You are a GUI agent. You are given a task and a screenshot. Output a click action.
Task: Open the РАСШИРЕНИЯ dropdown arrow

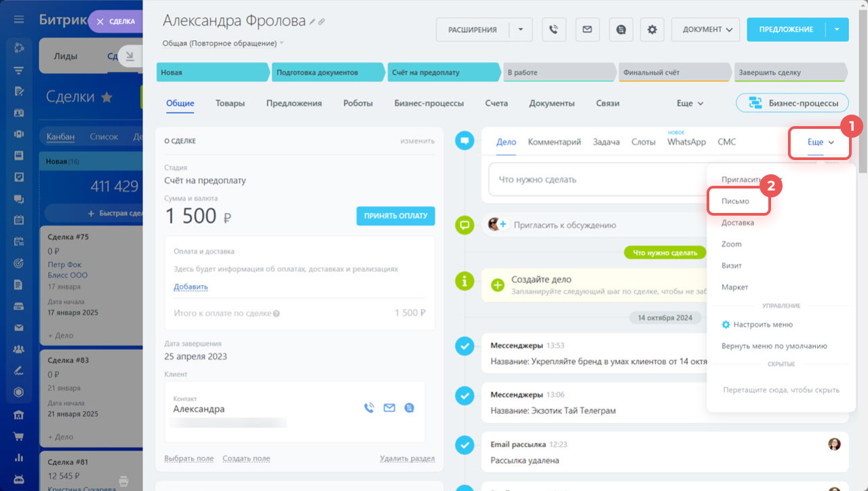521,30
